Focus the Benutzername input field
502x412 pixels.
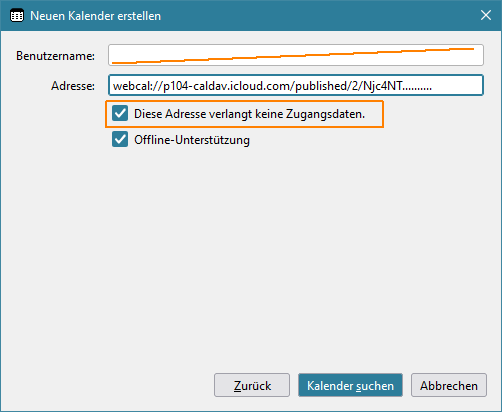click(x=296, y=55)
